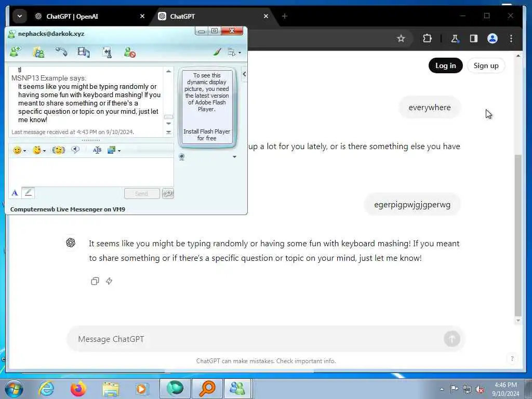Click the Messenger Send button
The image size is (532, 399).
pos(142,193)
